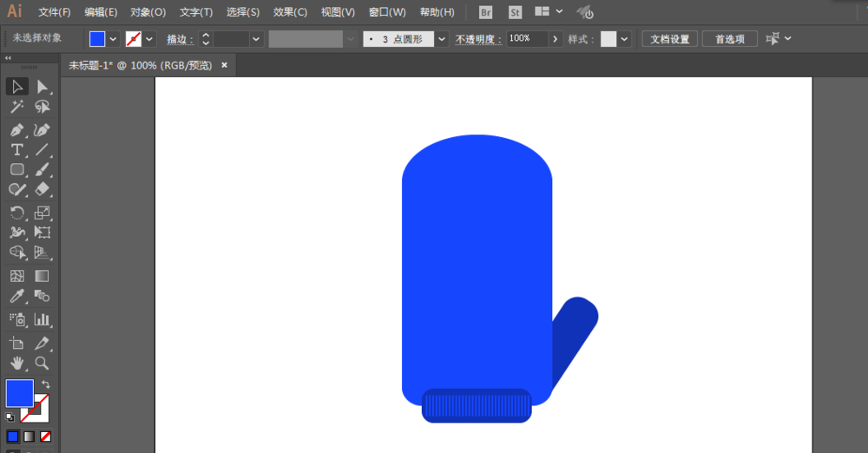Select the Pen tool

point(17,130)
